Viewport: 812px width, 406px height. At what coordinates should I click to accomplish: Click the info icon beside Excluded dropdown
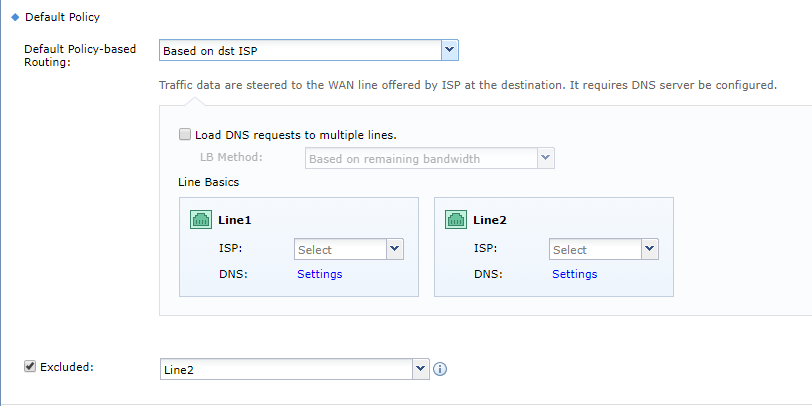click(x=440, y=369)
